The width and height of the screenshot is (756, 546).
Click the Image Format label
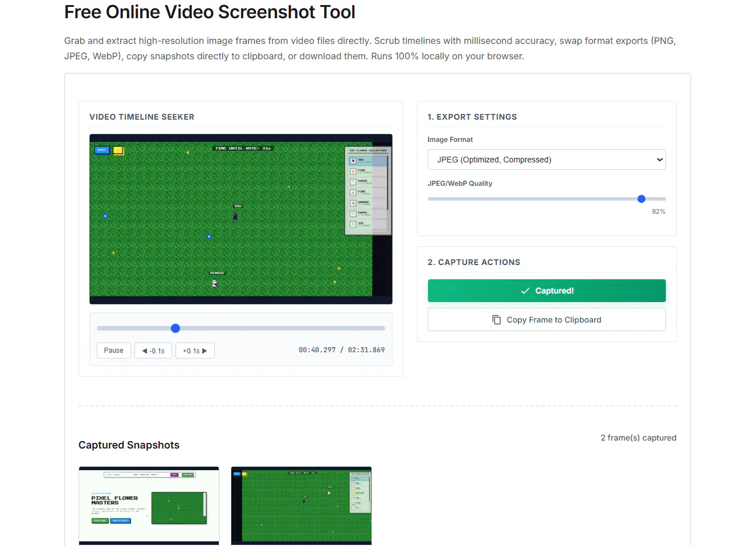(450, 140)
